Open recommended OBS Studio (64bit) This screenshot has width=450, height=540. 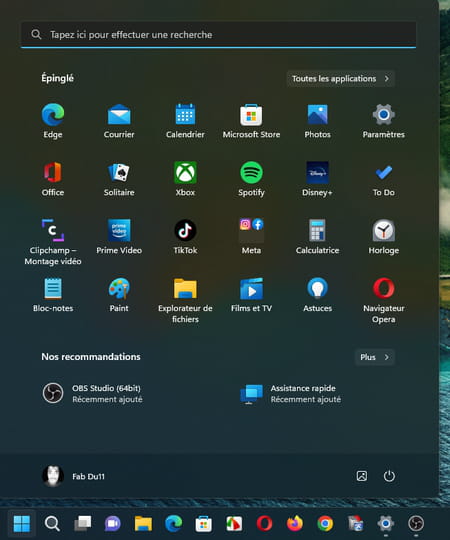[x=92, y=393]
